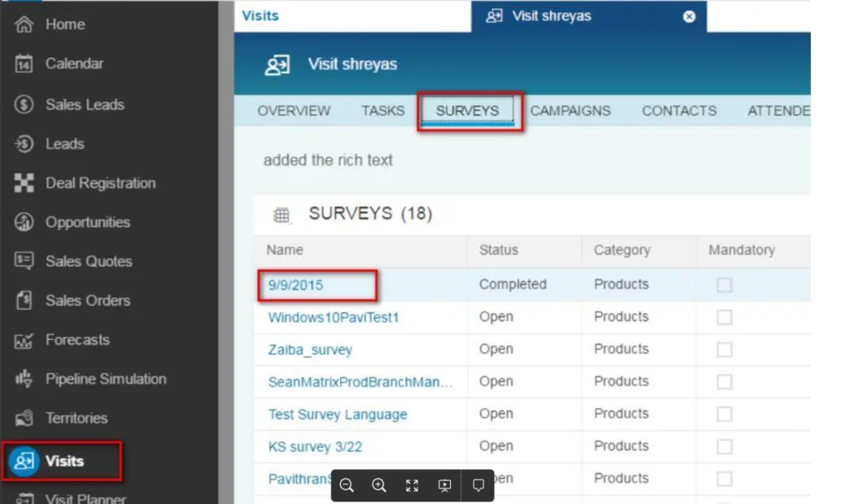Toggle Mandatory checkbox for Zaiba_survey
The height and width of the screenshot is (504, 856).
point(724,349)
